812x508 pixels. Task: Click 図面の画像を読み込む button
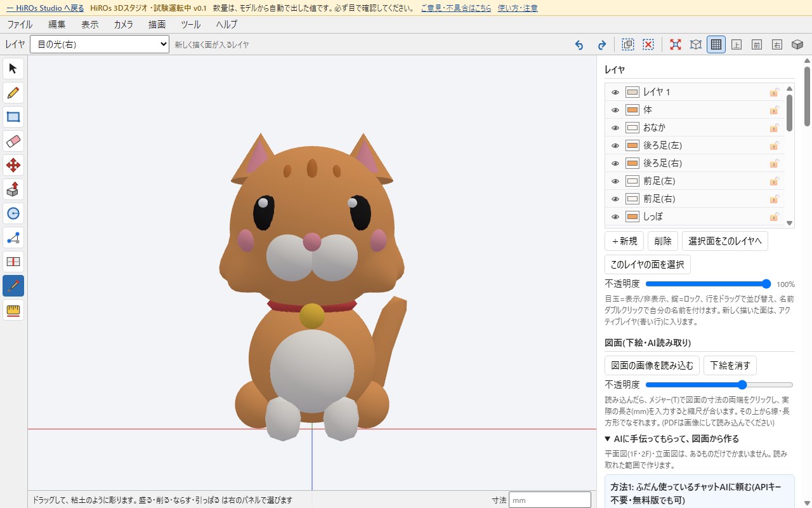pos(652,366)
